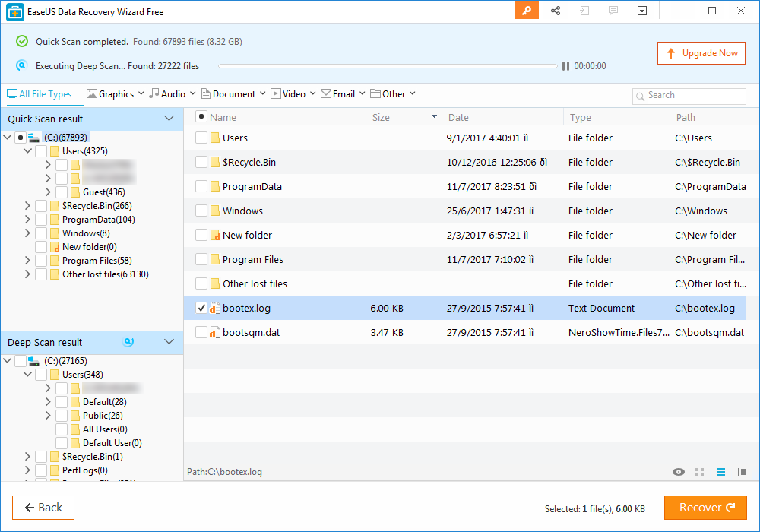
Task: Switch to preview pane view
Action: point(742,472)
